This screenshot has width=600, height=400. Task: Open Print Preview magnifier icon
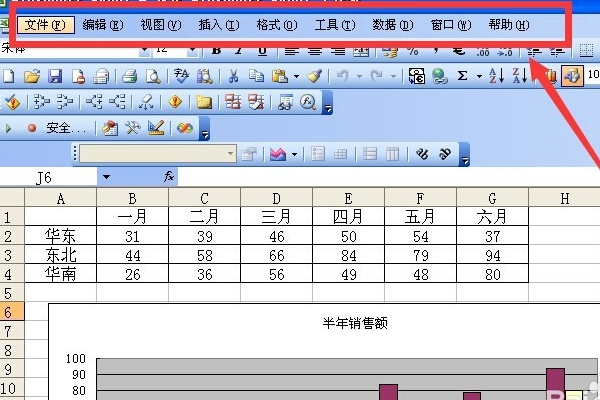pos(153,76)
